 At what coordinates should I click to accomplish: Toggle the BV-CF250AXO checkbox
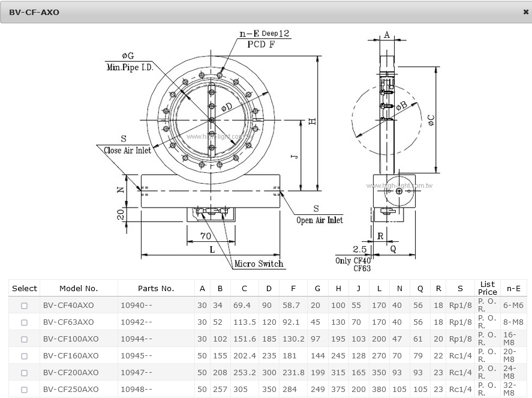click(25, 390)
